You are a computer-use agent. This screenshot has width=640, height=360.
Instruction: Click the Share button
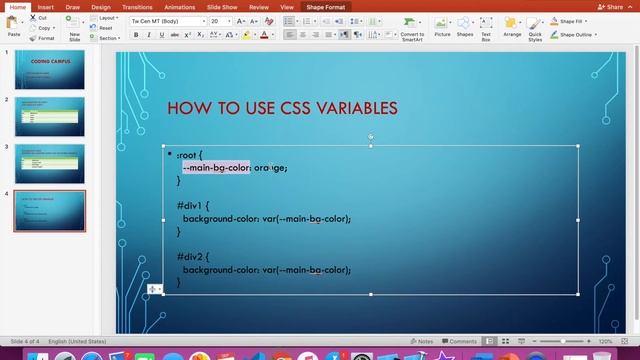tap(611, 7)
